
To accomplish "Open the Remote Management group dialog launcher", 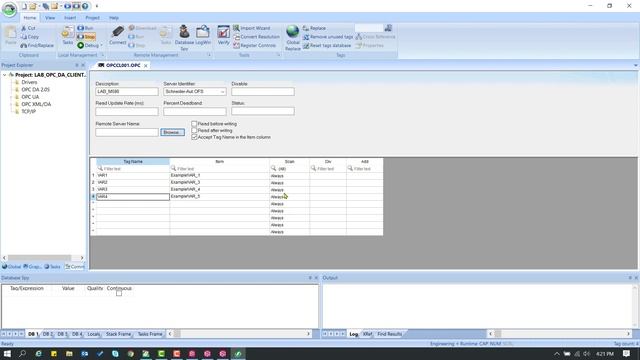I will coord(209,55).
